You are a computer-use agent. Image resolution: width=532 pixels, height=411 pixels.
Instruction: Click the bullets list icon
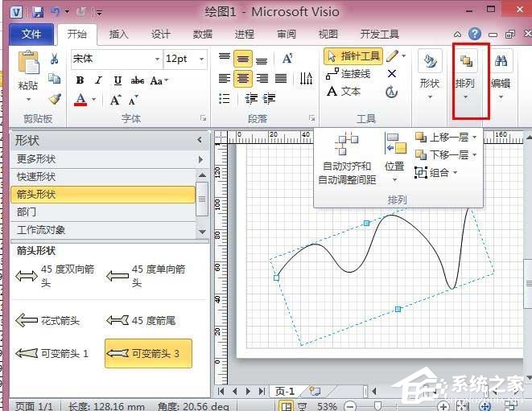pyautogui.click(x=225, y=98)
